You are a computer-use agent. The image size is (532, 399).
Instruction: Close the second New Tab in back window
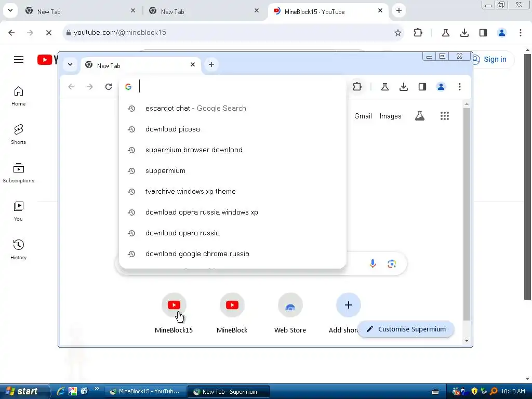coord(257,10)
